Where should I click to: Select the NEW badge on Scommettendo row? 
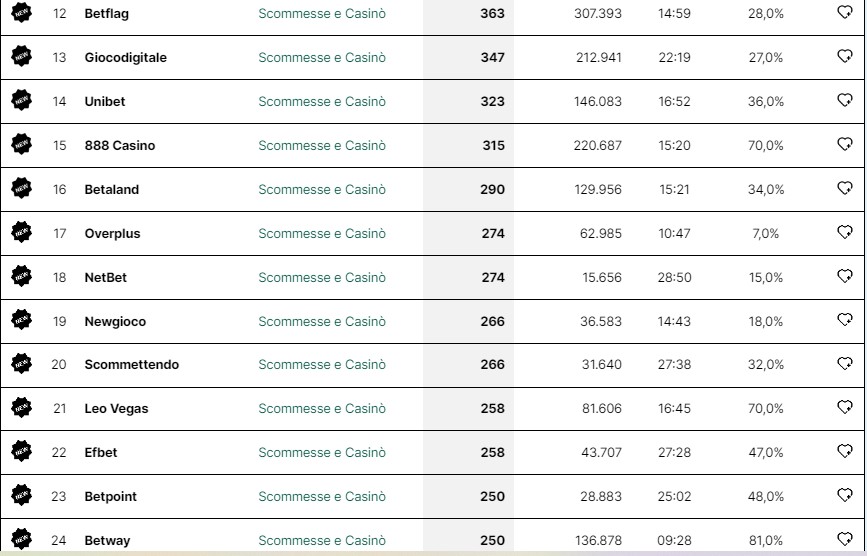(22, 364)
